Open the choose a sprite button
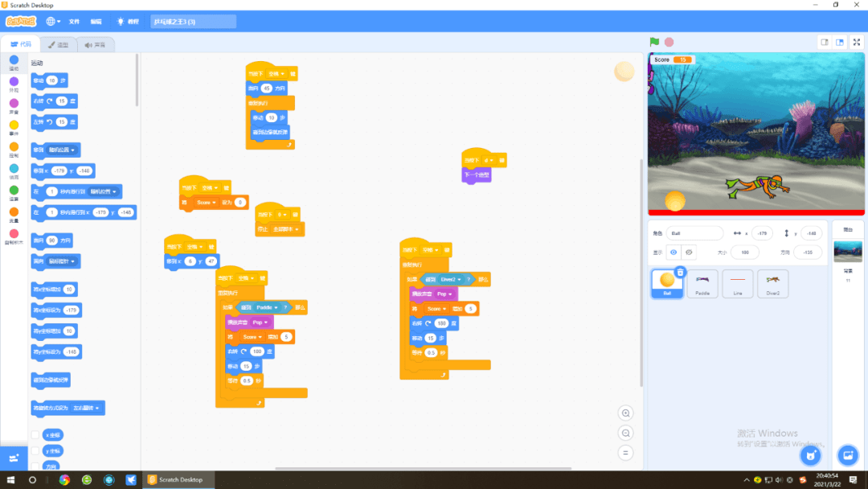This screenshot has width=868, height=489. click(810, 455)
